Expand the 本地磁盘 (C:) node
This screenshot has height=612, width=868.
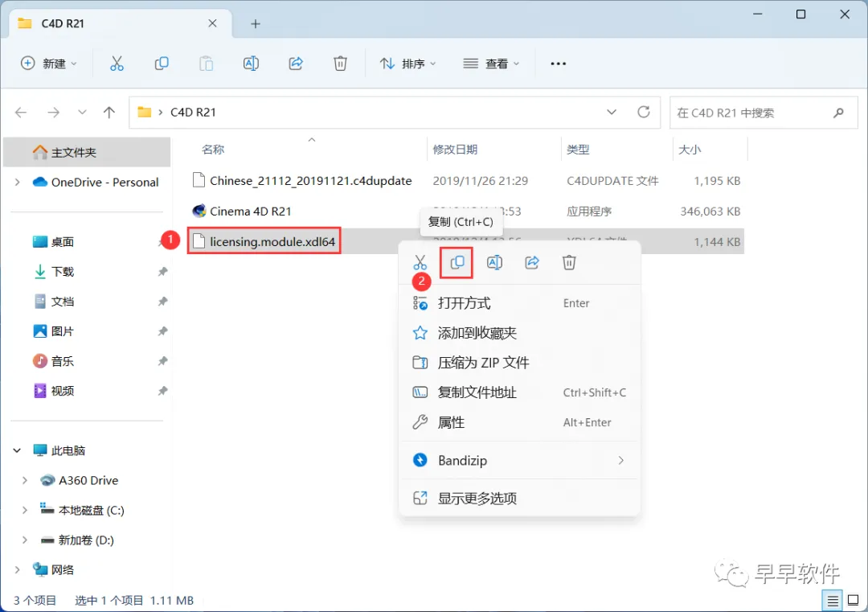coord(25,511)
